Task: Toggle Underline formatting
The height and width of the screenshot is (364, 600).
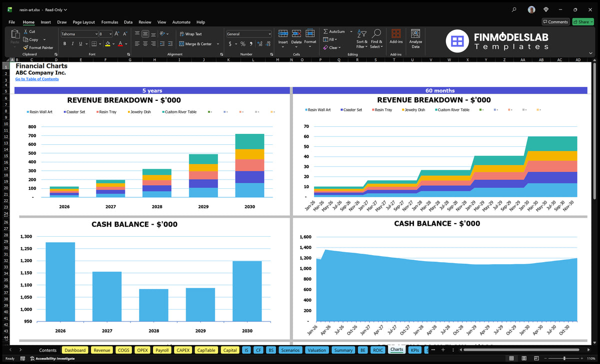Action: [x=81, y=44]
